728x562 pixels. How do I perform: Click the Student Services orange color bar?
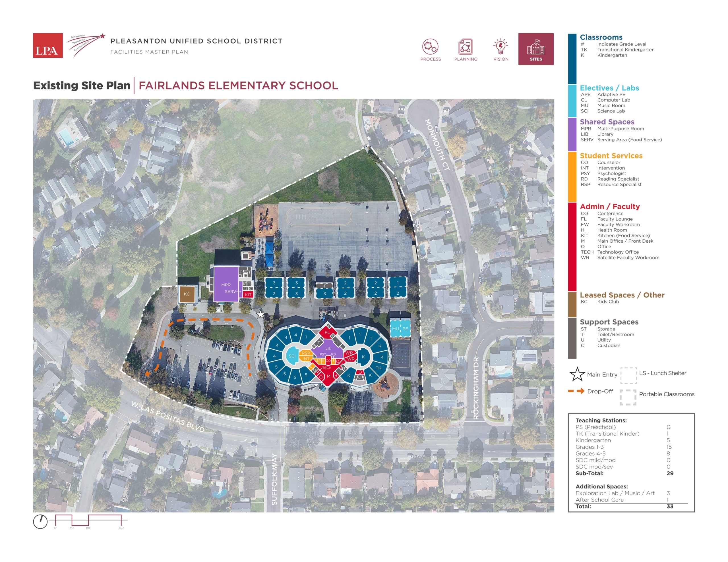pos(572,176)
